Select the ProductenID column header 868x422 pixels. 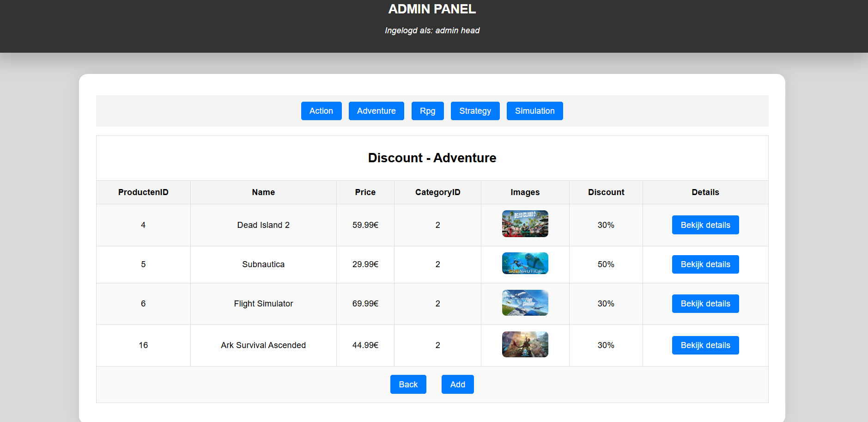[143, 192]
